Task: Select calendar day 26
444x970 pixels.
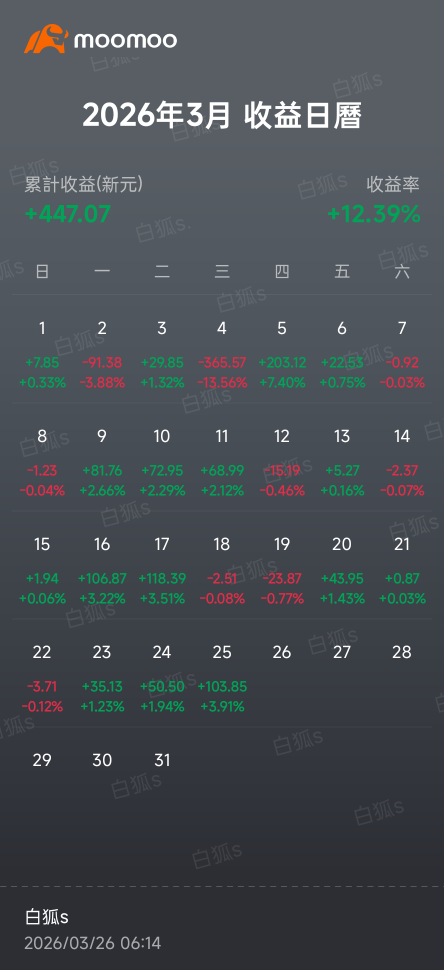Action: coord(282,652)
